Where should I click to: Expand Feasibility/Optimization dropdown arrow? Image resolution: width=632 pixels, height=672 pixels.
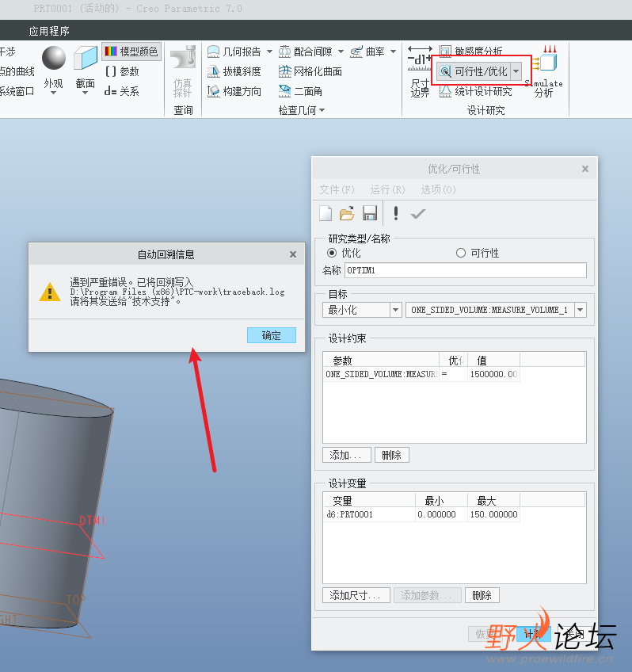pos(516,71)
